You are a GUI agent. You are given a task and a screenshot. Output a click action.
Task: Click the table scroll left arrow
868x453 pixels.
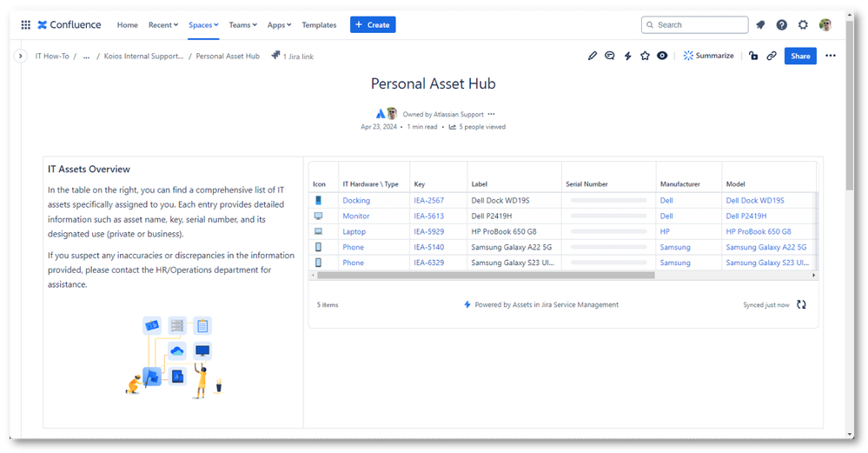[x=313, y=276]
